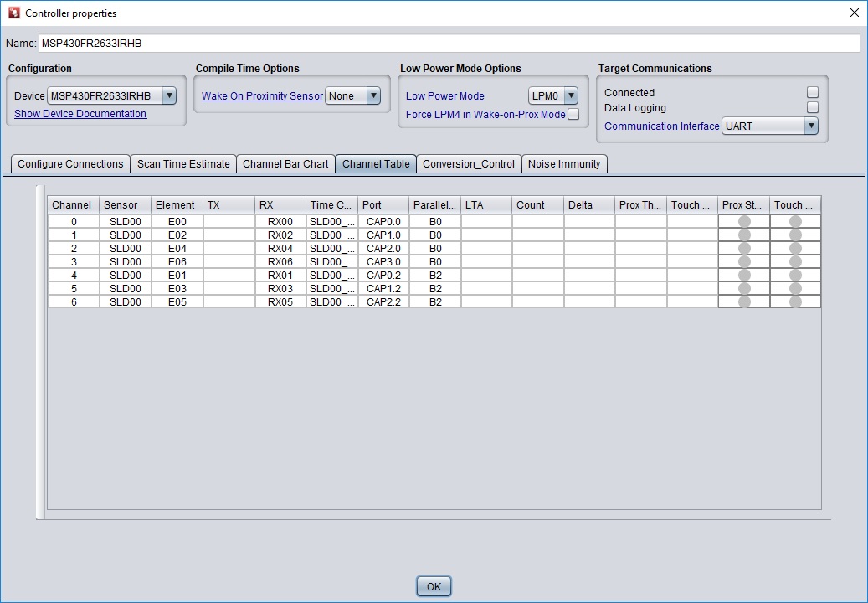Click Force LPM4 in Wake-on-Prox Mode label
This screenshot has height=603, width=868.
pyautogui.click(x=485, y=114)
